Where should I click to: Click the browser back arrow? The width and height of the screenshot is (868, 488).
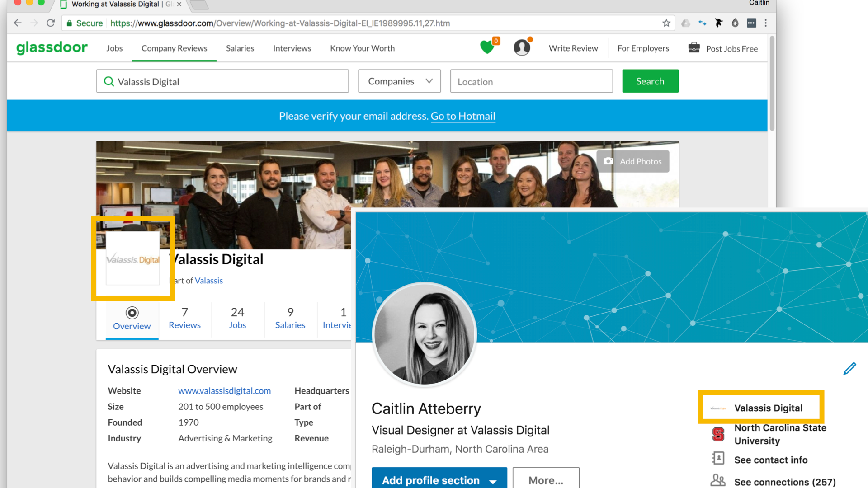click(18, 23)
